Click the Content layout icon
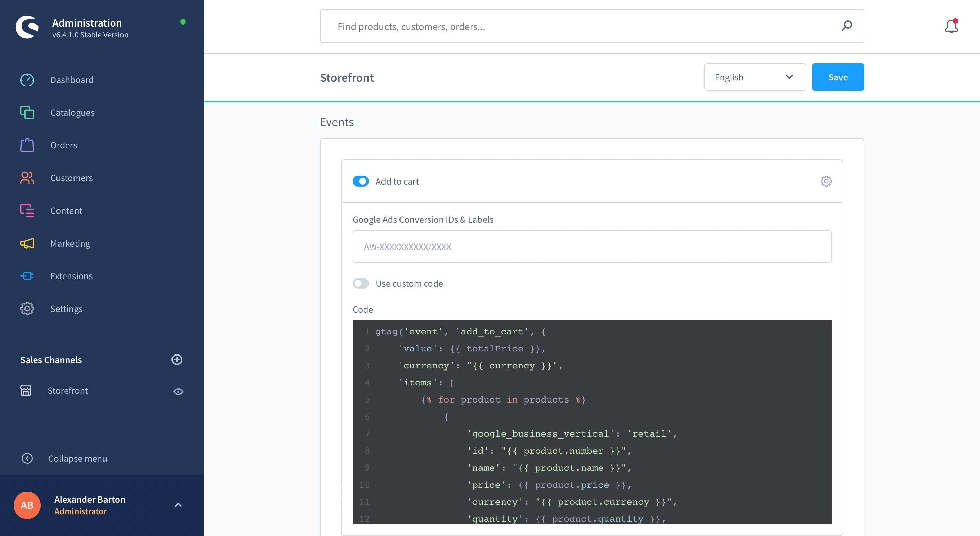980x536 pixels. [x=27, y=210]
